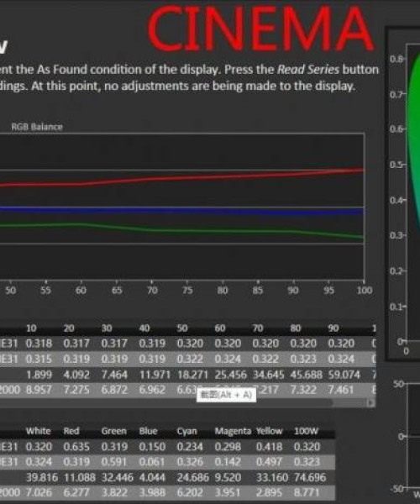
Task: Click the red line in RGB Balance chart
Action: pyautogui.click(x=182, y=178)
